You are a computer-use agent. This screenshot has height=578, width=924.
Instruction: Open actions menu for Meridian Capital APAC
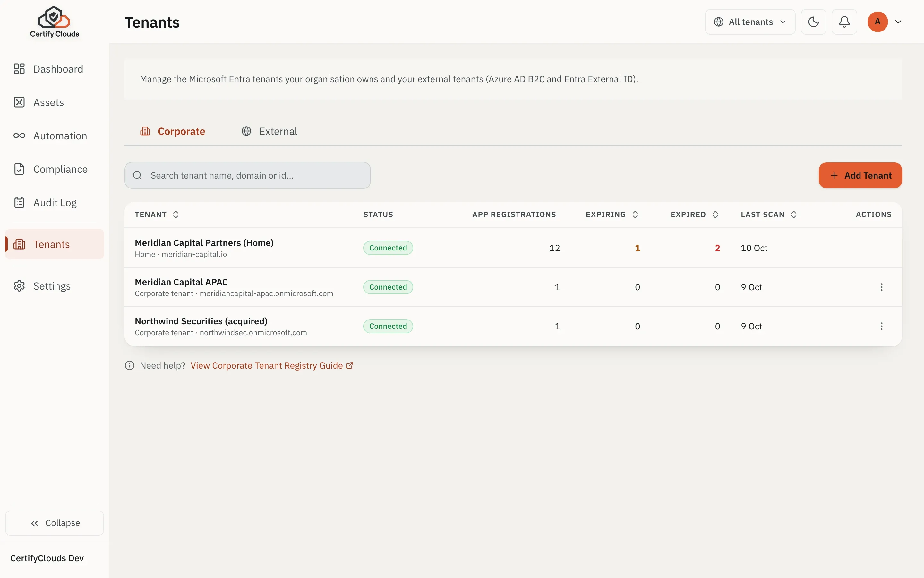[x=881, y=287]
